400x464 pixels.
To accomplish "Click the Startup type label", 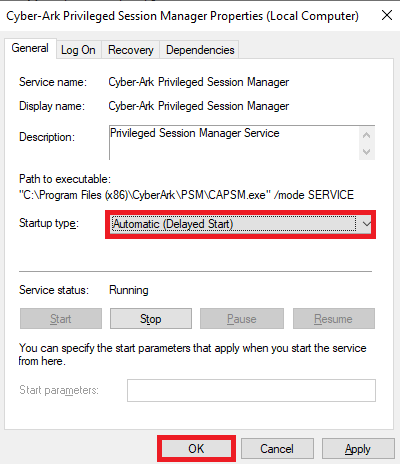I will click(49, 223).
